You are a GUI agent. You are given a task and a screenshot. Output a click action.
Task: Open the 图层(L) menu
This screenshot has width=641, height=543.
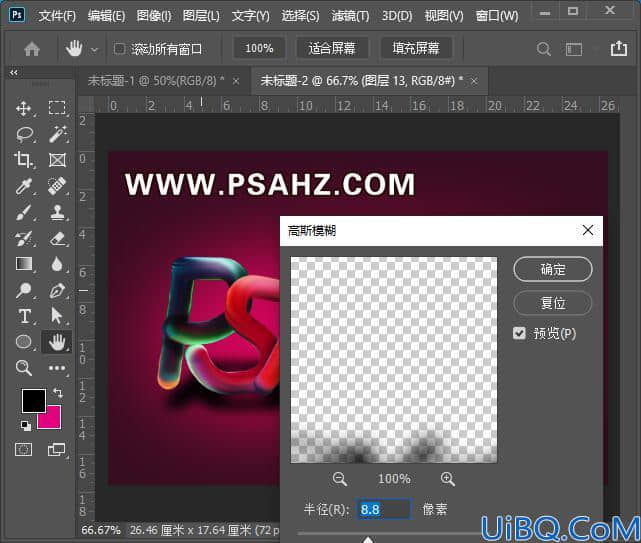pos(201,16)
